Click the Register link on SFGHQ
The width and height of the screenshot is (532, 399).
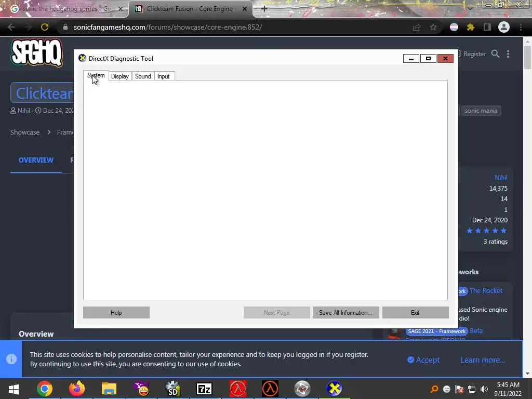tap(474, 54)
